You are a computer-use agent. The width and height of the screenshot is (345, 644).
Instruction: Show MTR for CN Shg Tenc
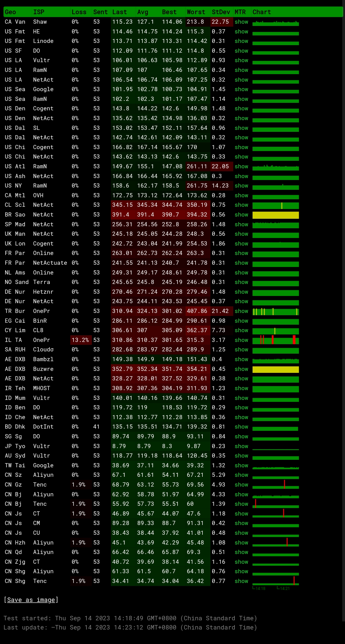click(x=241, y=581)
